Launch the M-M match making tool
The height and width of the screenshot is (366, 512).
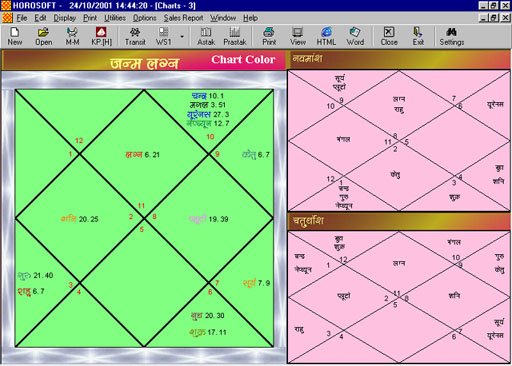(x=72, y=36)
